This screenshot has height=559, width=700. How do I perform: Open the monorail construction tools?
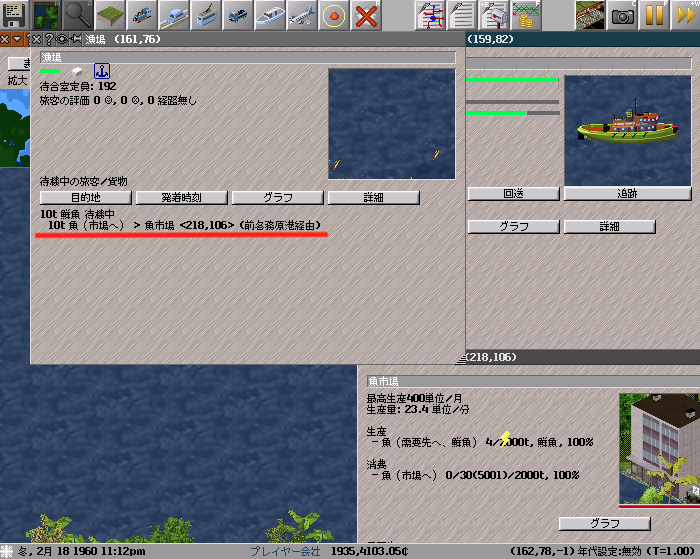174,15
